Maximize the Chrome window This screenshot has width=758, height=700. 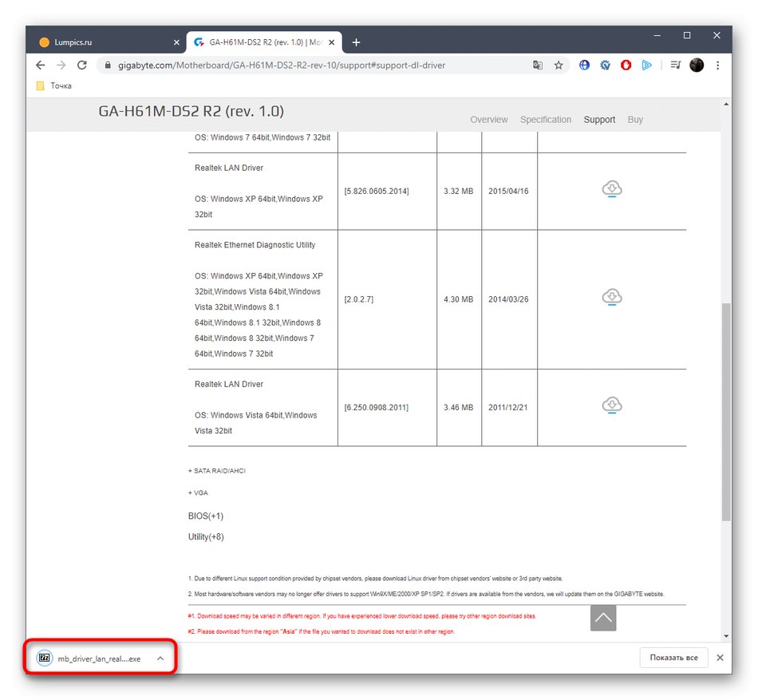point(686,35)
